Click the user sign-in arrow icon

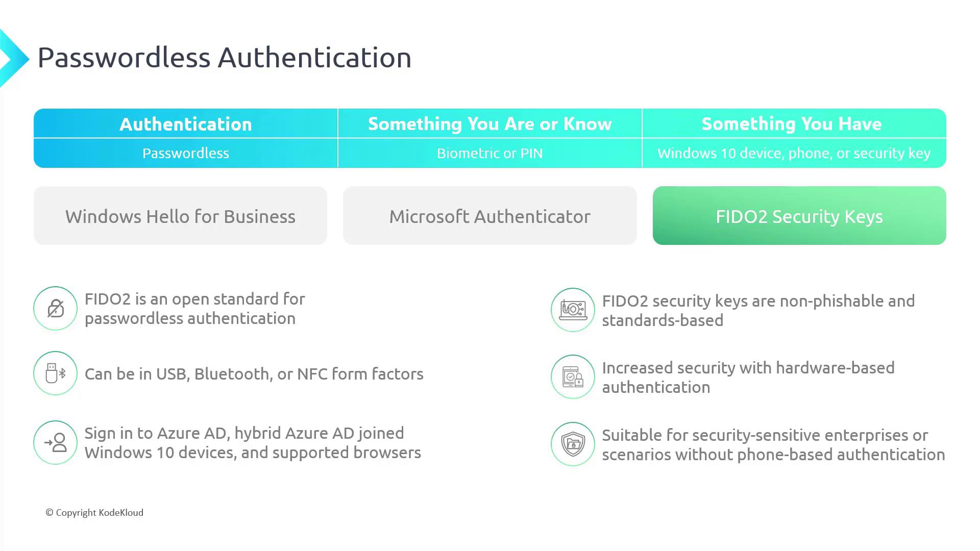tap(55, 442)
